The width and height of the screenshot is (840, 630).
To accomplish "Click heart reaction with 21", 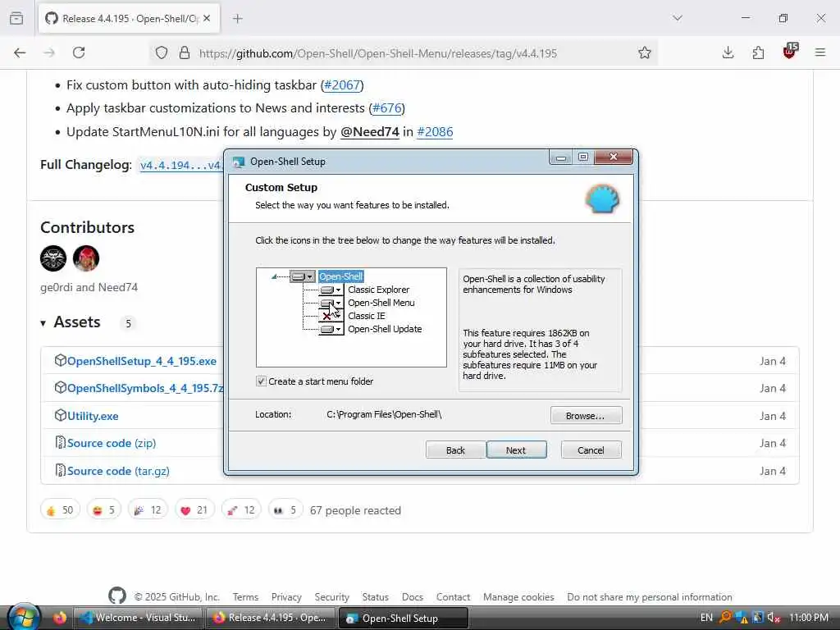I will point(194,510).
